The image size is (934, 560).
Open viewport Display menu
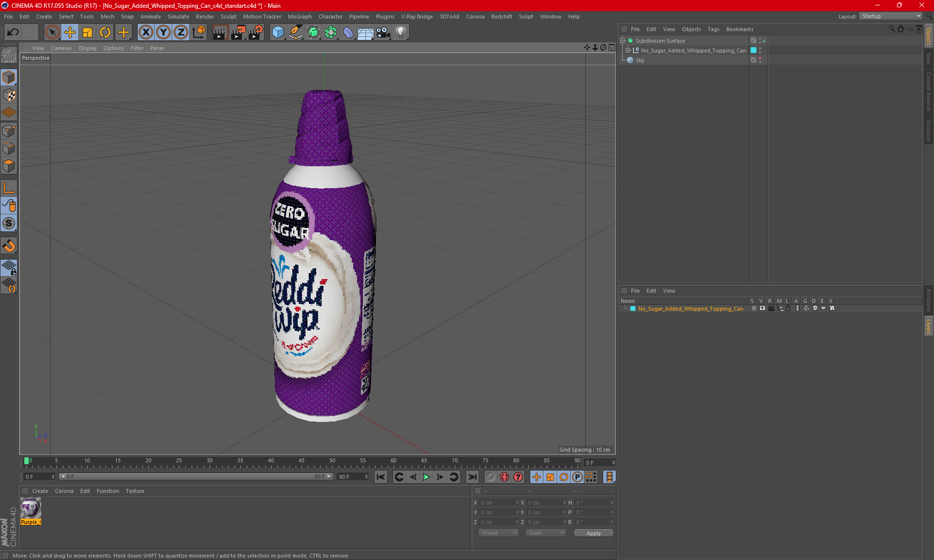tap(88, 48)
